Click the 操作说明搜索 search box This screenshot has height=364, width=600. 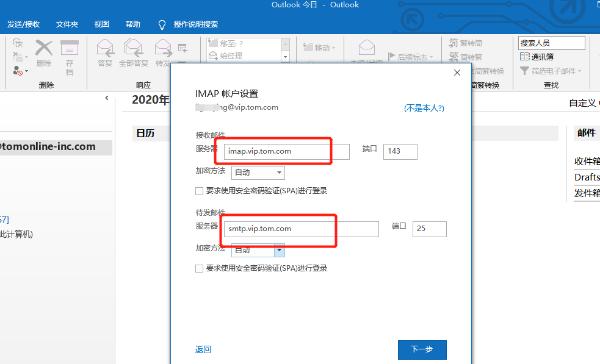pyautogui.click(x=196, y=24)
